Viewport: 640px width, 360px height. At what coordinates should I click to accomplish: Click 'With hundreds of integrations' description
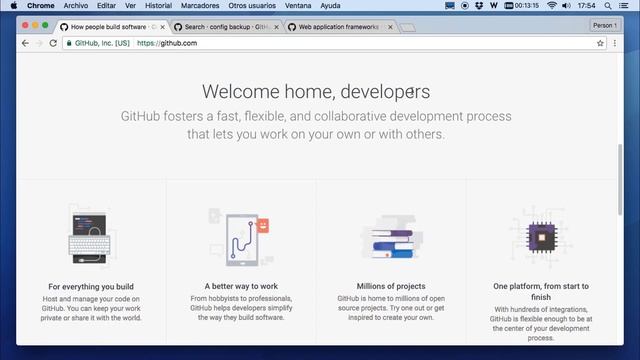(x=541, y=324)
